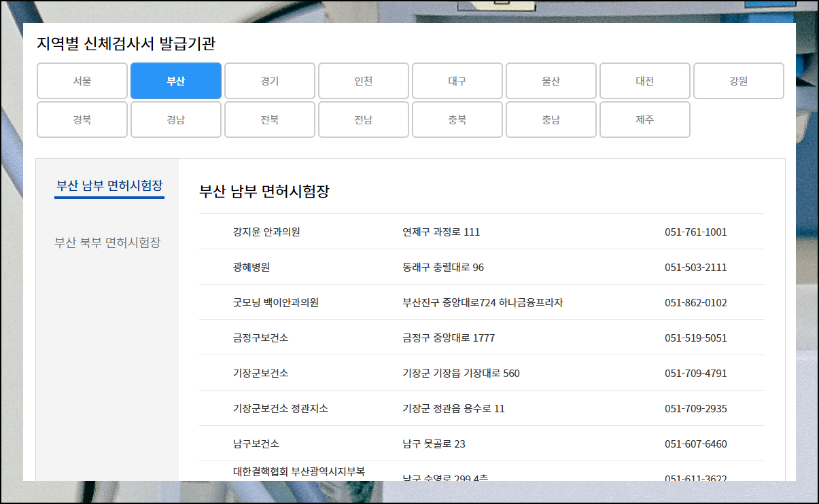Switch to the 경남 region
819x504 pixels.
[x=176, y=120]
